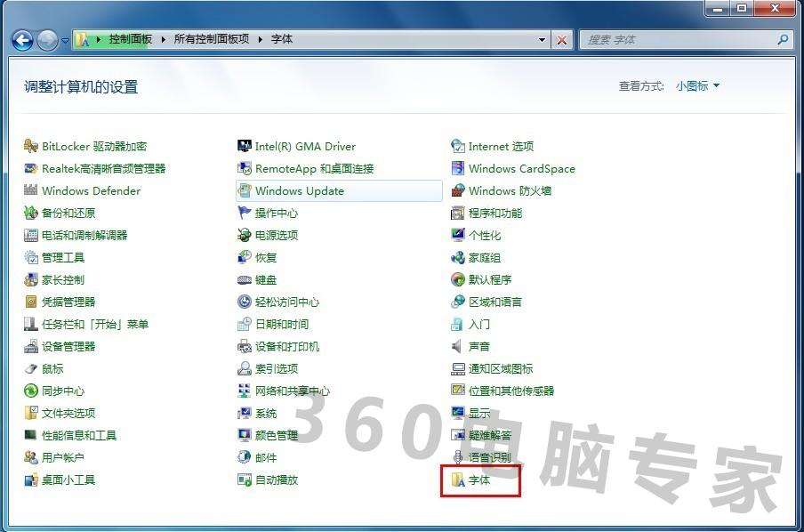Open the 恢复 link
This screenshot has width=804, height=532.
pyautogui.click(x=266, y=257)
